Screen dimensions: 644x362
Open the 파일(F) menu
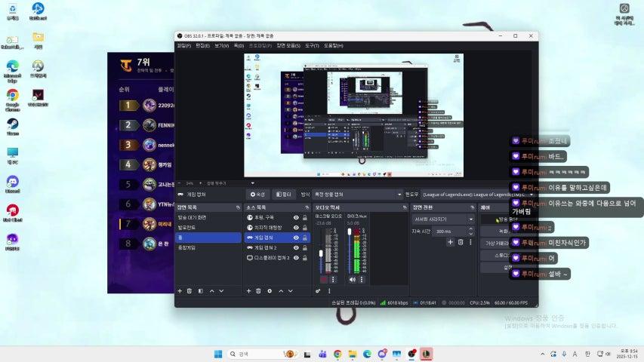(183, 46)
